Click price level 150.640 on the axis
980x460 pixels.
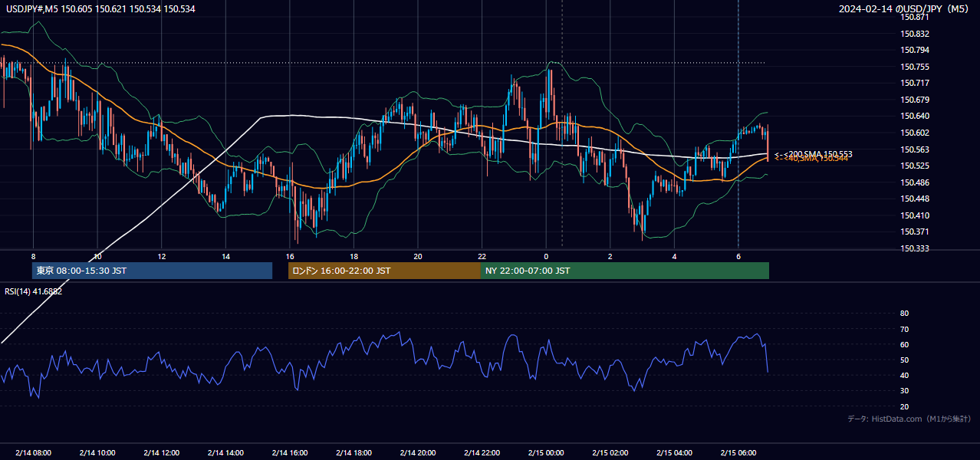click(x=915, y=117)
